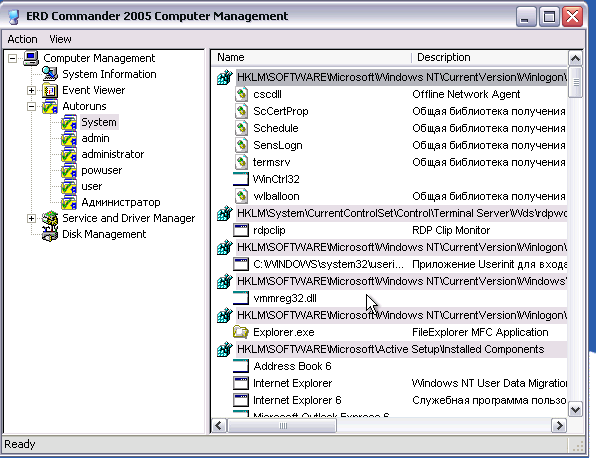The height and width of the screenshot is (458, 596).
Task: Click the System Information icon
Action: (x=50, y=74)
